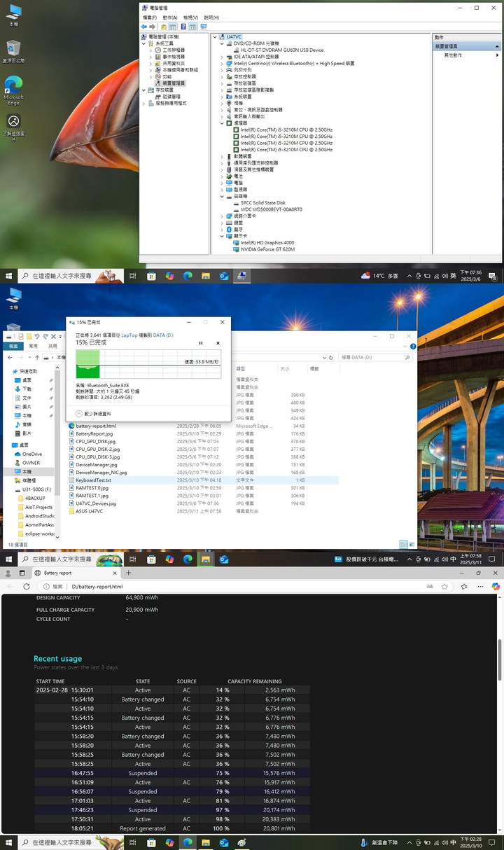The height and width of the screenshot is (850, 504).
Task: Click the read aloud icon in Edge address bar
Action: (429, 587)
